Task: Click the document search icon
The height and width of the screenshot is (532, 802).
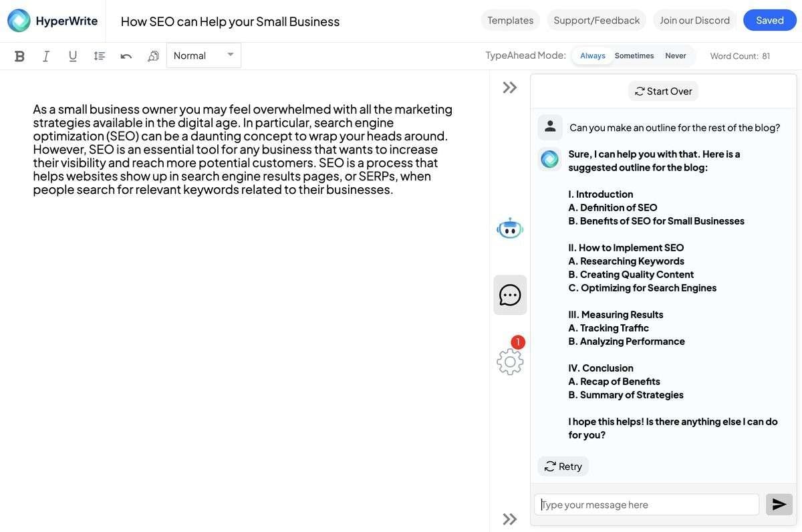Action: (x=153, y=56)
